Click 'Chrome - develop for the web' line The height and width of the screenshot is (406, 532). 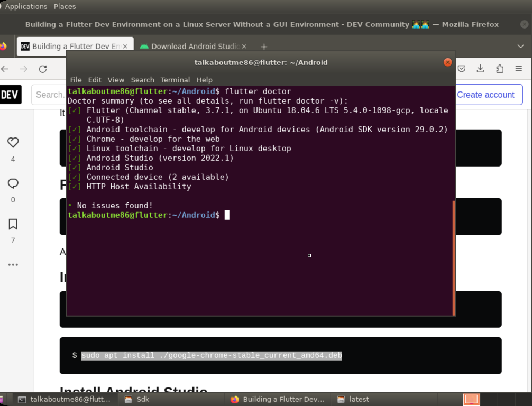[153, 139]
